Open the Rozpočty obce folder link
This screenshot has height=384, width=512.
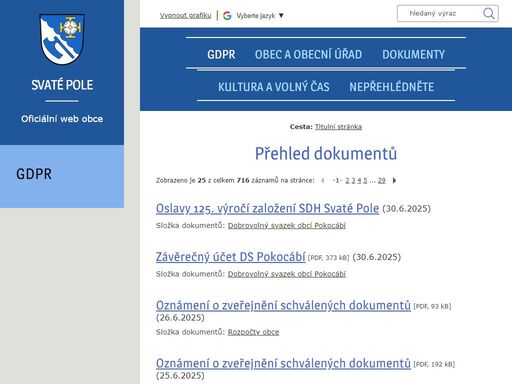(x=253, y=332)
